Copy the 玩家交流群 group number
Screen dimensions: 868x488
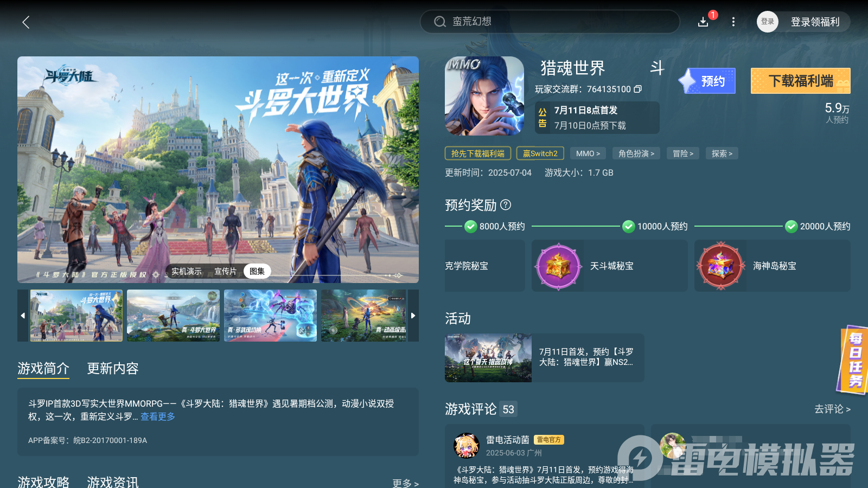click(638, 89)
